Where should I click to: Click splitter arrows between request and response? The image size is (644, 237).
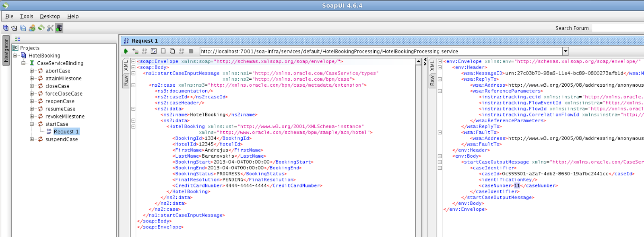pyautogui.click(x=425, y=62)
